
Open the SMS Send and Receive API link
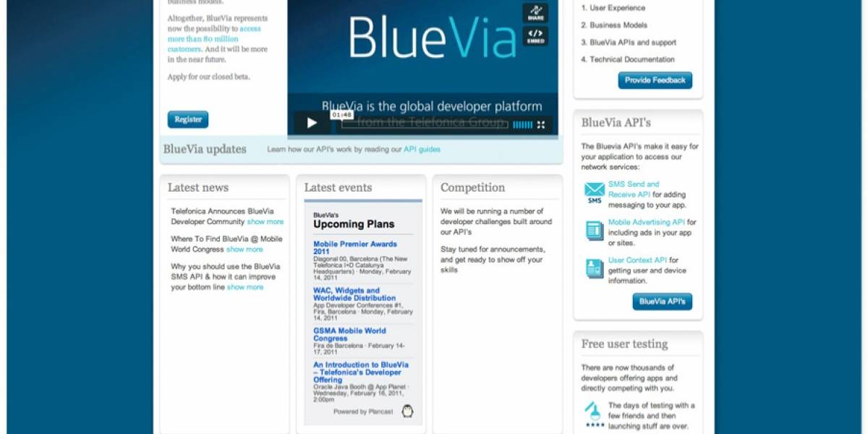coord(634,190)
